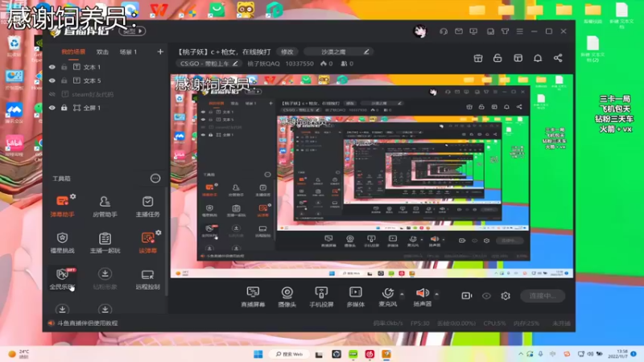Click the start streaming button at bottom right

pyautogui.click(x=542, y=296)
